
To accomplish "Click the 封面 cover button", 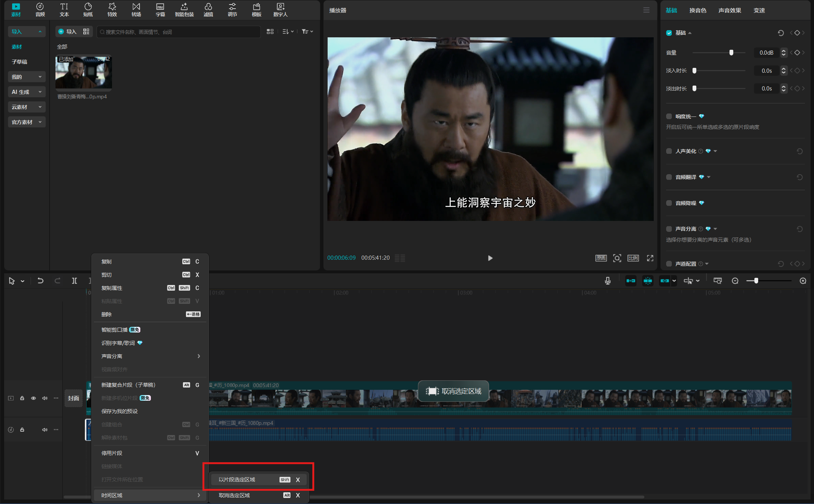I will pyautogui.click(x=74, y=398).
